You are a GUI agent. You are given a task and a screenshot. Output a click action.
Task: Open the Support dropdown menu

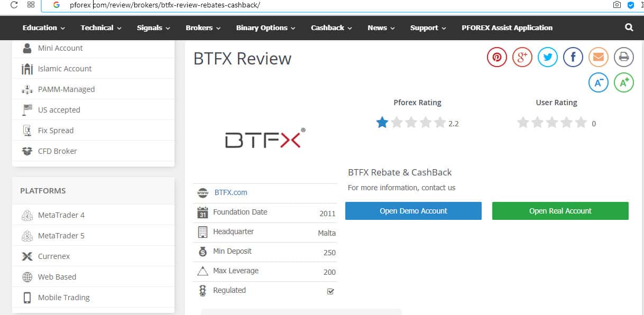428,27
